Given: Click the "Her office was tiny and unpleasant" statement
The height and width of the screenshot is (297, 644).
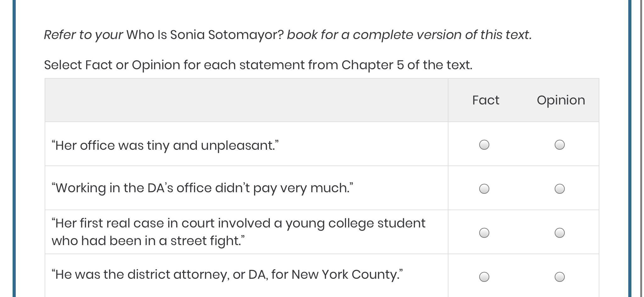Looking at the screenshot, I should (165, 145).
